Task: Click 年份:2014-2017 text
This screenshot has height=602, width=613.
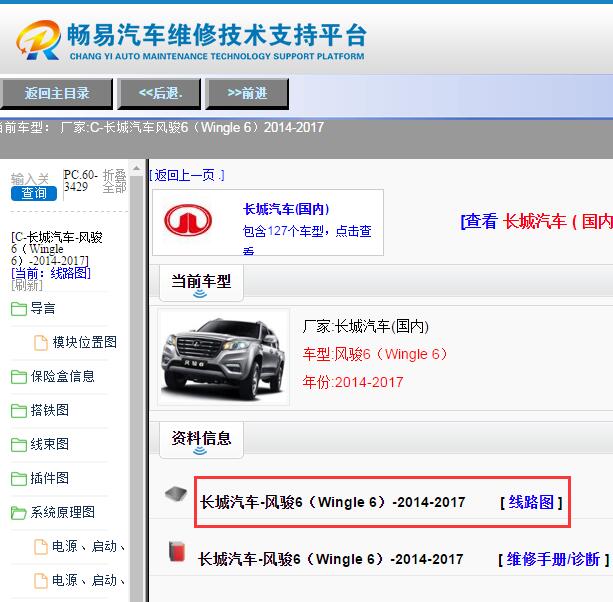Action: [353, 382]
